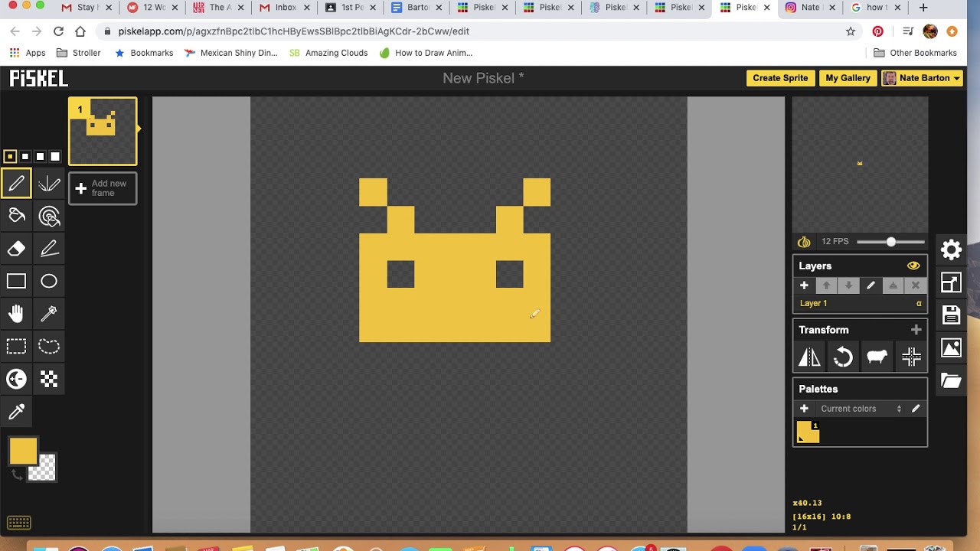This screenshot has width=980, height=551.
Task: Select the Vertical Mirror pen tool
Action: point(49,184)
